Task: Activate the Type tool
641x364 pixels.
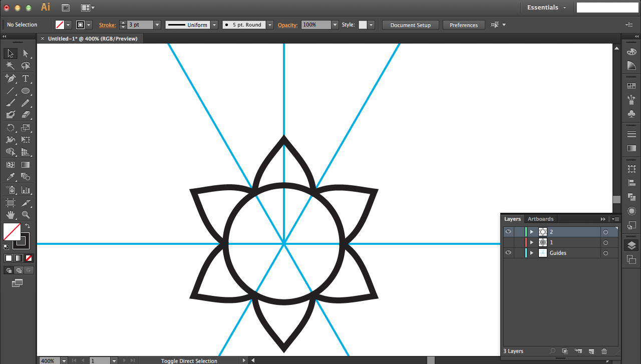Action: point(26,79)
